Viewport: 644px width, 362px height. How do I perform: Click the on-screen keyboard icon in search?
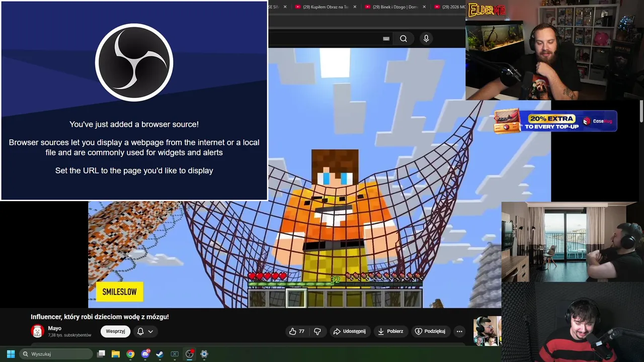pyautogui.click(x=386, y=39)
